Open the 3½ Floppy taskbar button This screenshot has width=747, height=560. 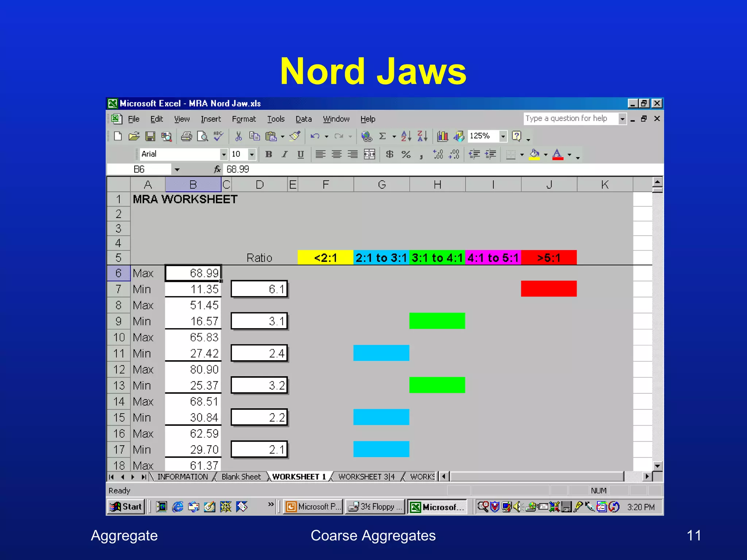pyautogui.click(x=375, y=506)
